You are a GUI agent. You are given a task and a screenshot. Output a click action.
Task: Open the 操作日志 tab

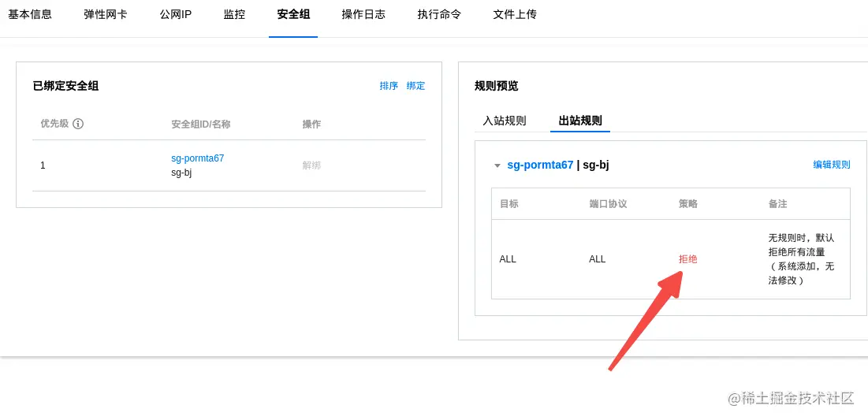(x=363, y=14)
